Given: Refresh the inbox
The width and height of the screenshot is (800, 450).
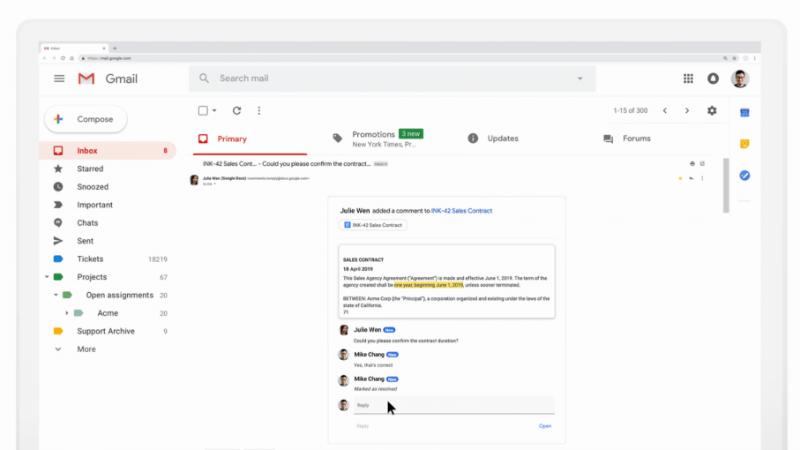Looking at the screenshot, I should pyautogui.click(x=237, y=111).
